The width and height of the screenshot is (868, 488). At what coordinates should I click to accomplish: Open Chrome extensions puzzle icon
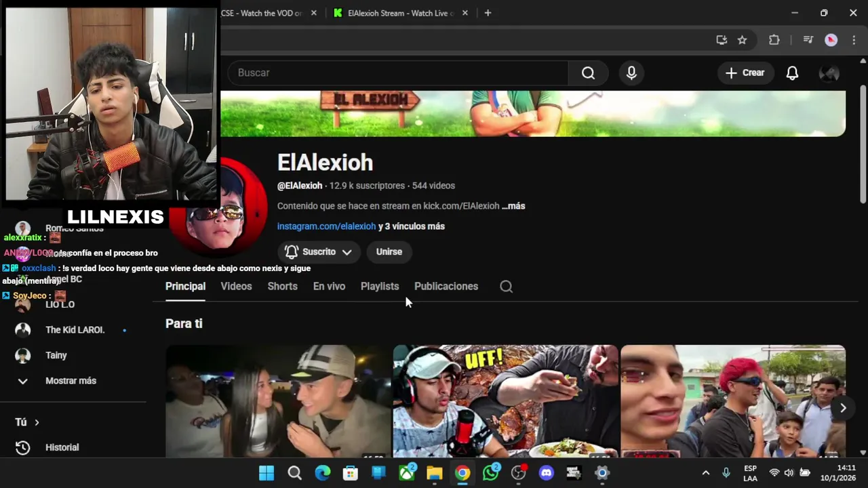point(774,40)
